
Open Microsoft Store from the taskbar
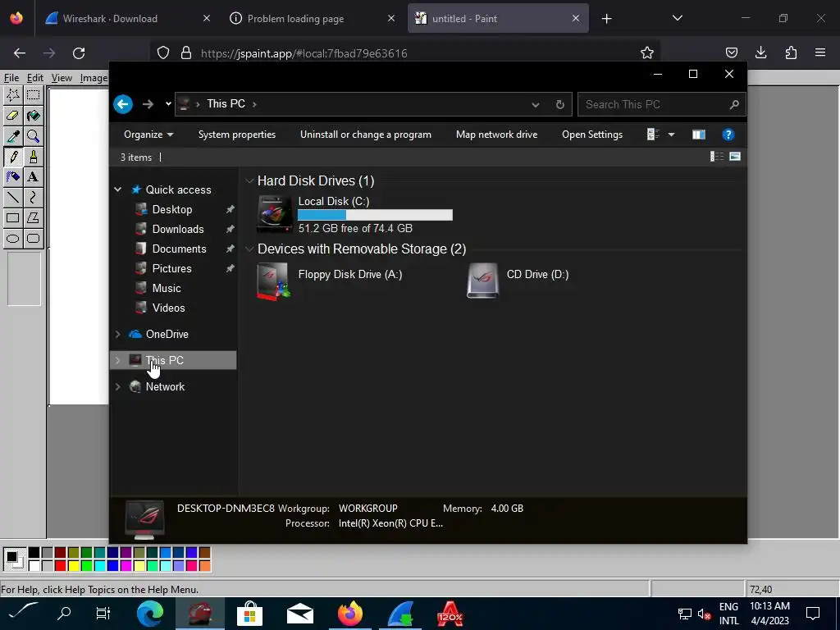(x=249, y=614)
